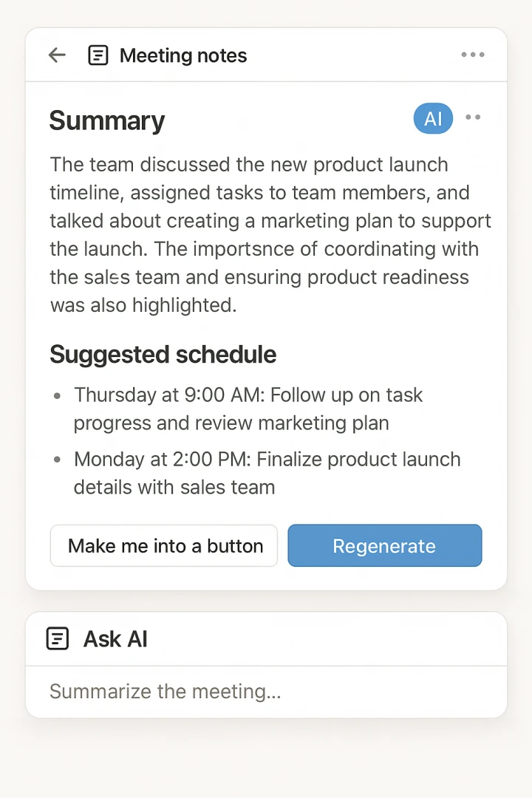Open the two-dot options beside AI badge
This screenshot has height=798, width=532.
tap(473, 117)
